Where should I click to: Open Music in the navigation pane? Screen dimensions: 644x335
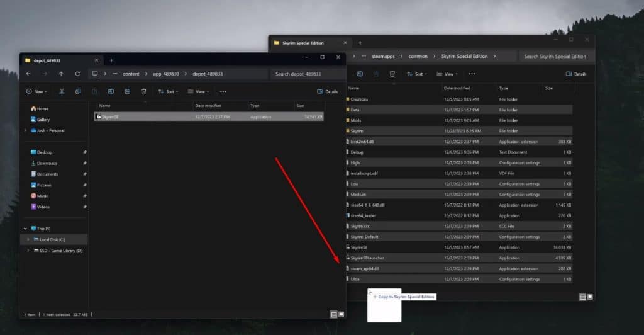pos(40,196)
